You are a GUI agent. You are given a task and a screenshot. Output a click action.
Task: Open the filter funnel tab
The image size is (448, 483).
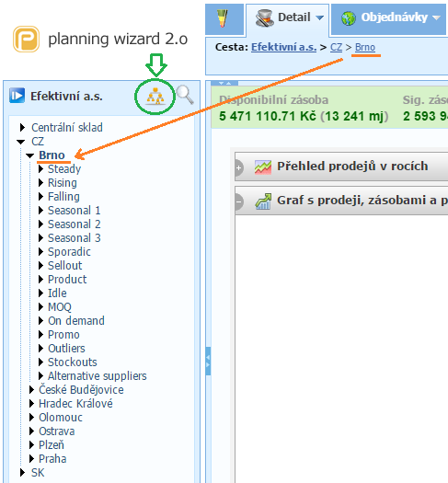(223, 18)
